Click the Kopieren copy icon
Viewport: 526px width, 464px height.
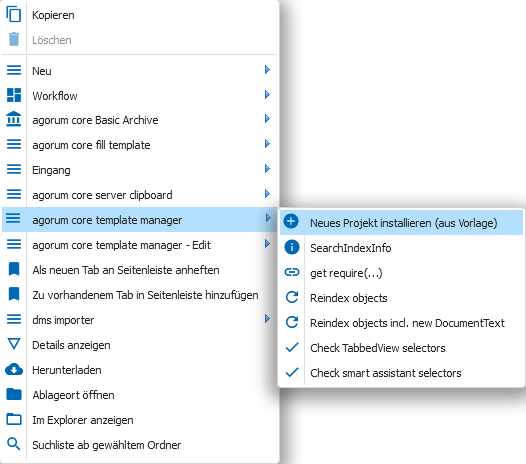click(14, 15)
